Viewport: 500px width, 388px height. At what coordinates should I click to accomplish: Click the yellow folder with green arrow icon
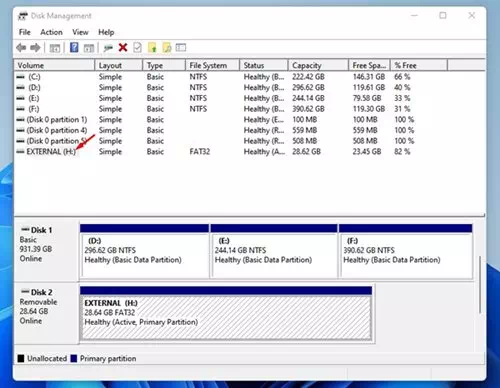pos(152,48)
